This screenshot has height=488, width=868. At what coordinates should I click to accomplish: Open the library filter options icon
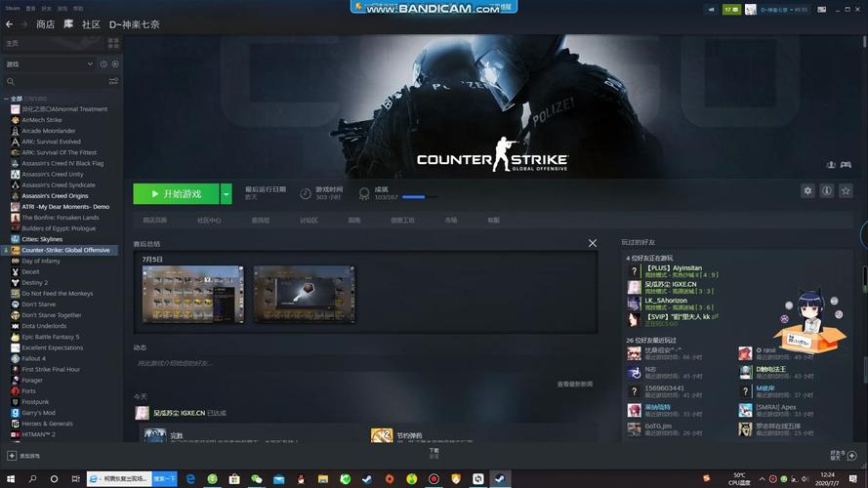(113, 81)
